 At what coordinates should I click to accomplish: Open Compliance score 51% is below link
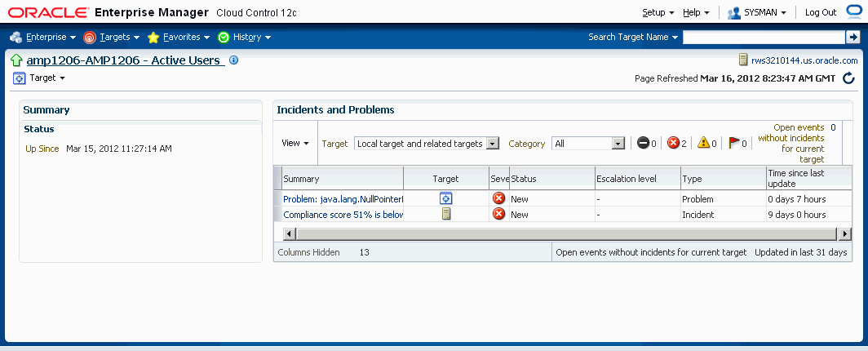point(343,214)
